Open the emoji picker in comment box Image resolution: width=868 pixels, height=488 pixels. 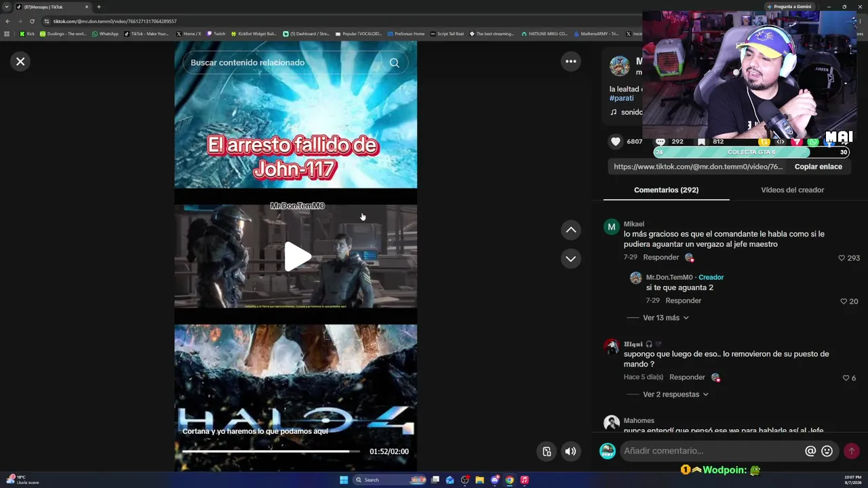click(827, 451)
